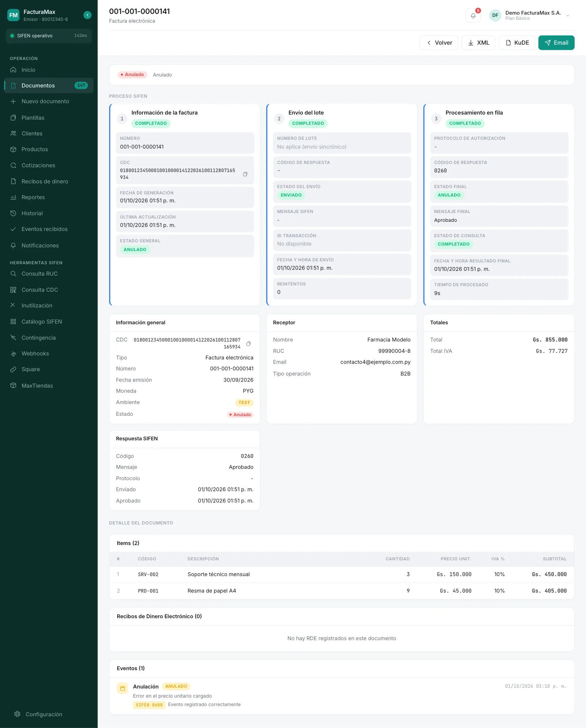Screen dimensions: 586x728
Task: Click the Inicio home icon
Action: coord(13,70)
